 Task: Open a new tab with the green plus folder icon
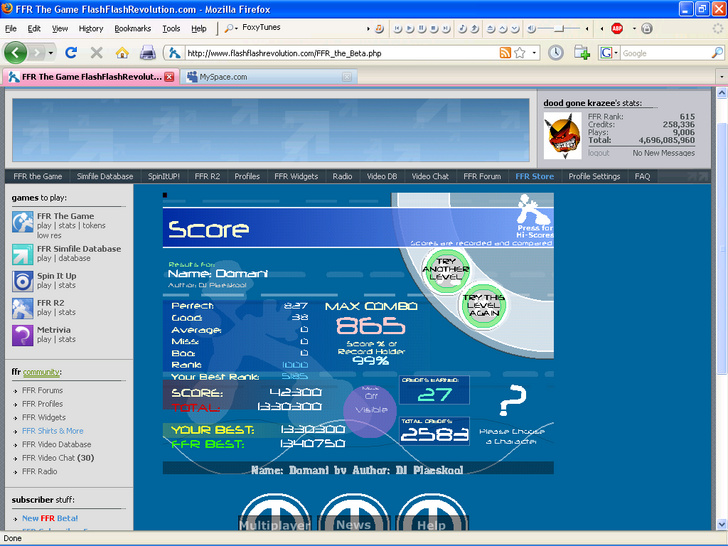581,53
